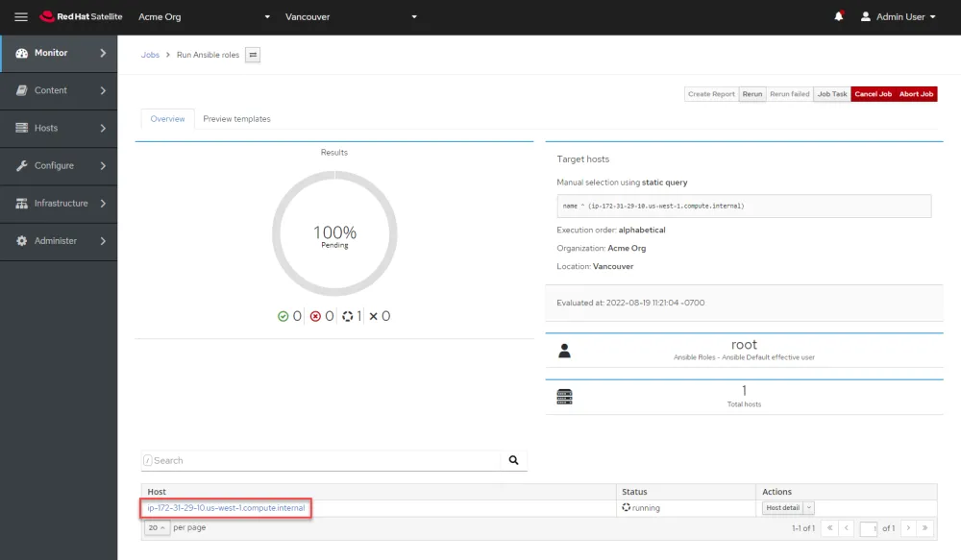The height and width of the screenshot is (560, 961).
Task: Go to the next results page
Action: [907, 528]
